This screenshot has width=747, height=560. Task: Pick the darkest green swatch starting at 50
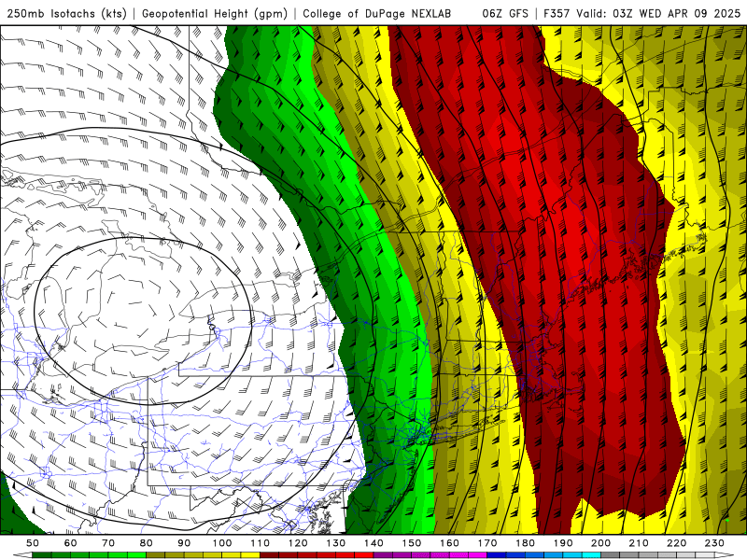[42, 555]
